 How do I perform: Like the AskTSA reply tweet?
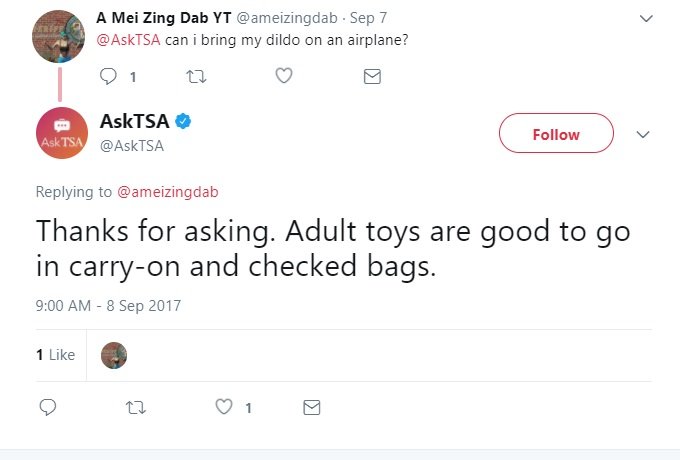(x=224, y=407)
